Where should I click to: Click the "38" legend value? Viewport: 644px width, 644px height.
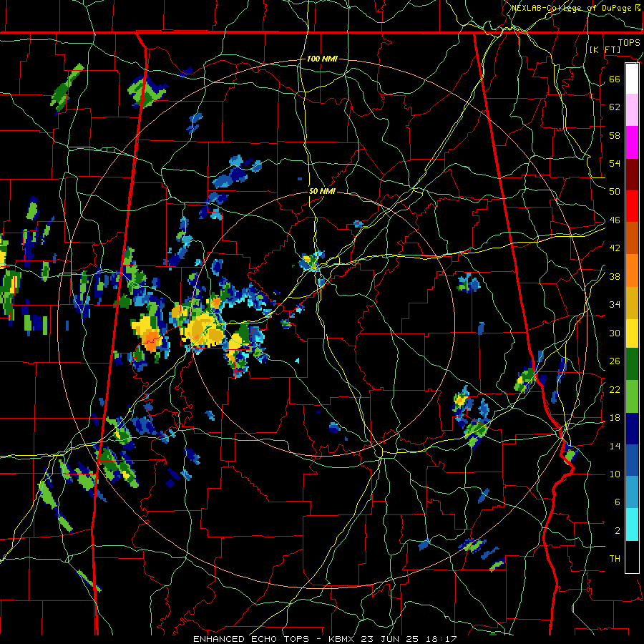615,276
